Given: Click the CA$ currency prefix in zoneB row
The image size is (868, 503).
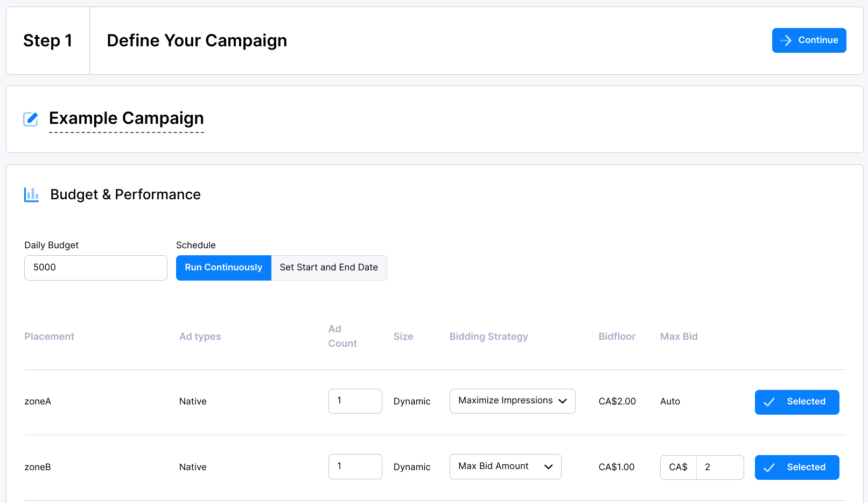Looking at the screenshot, I should [678, 467].
